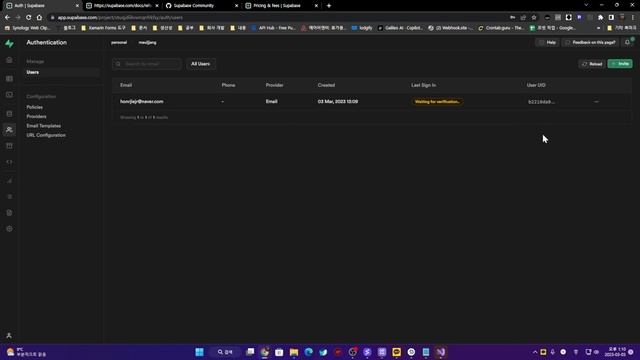Open Email Templates configuration

coord(44,126)
